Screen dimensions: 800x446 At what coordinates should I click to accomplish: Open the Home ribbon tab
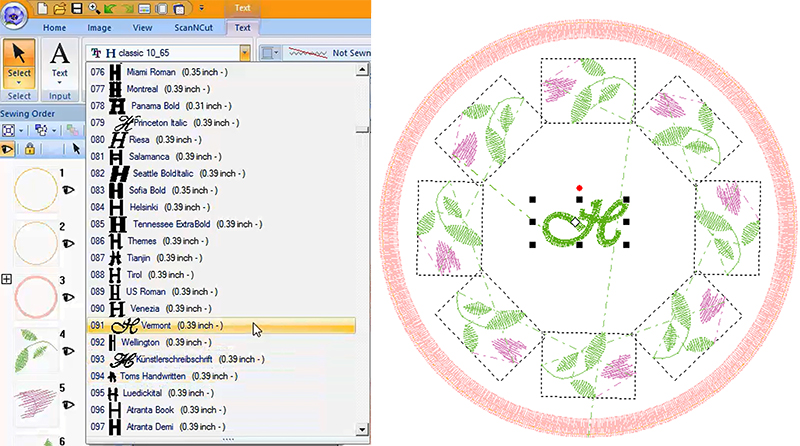tap(55, 28)
